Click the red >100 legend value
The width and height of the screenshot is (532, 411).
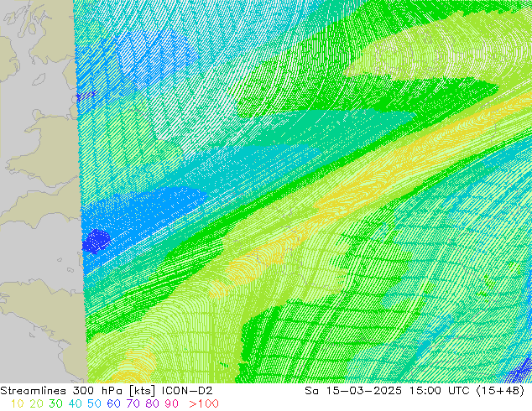click(x=204, y=403)
